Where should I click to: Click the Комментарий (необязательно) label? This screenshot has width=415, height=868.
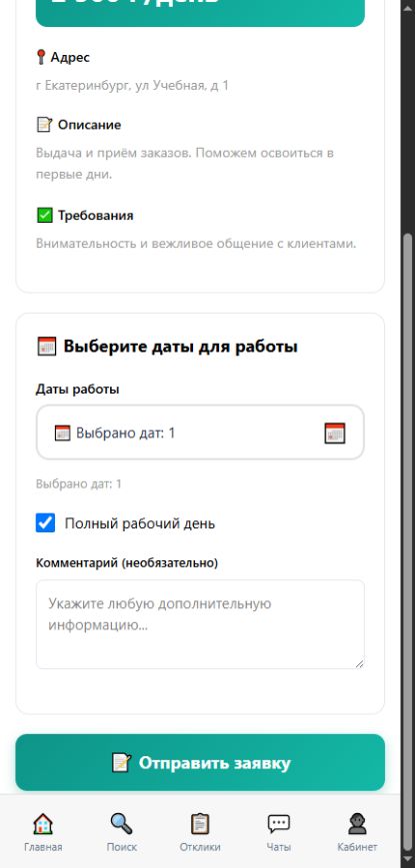tap(127, 563)
